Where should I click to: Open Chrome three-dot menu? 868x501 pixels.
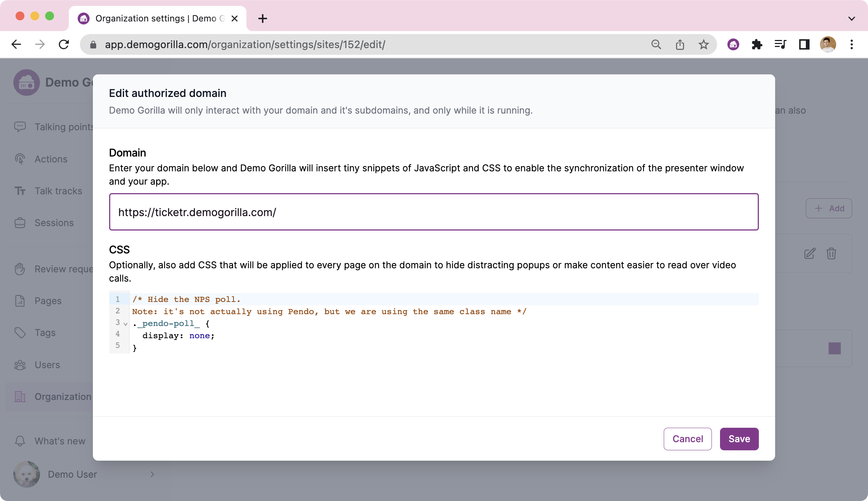click(x=851, y=45)
